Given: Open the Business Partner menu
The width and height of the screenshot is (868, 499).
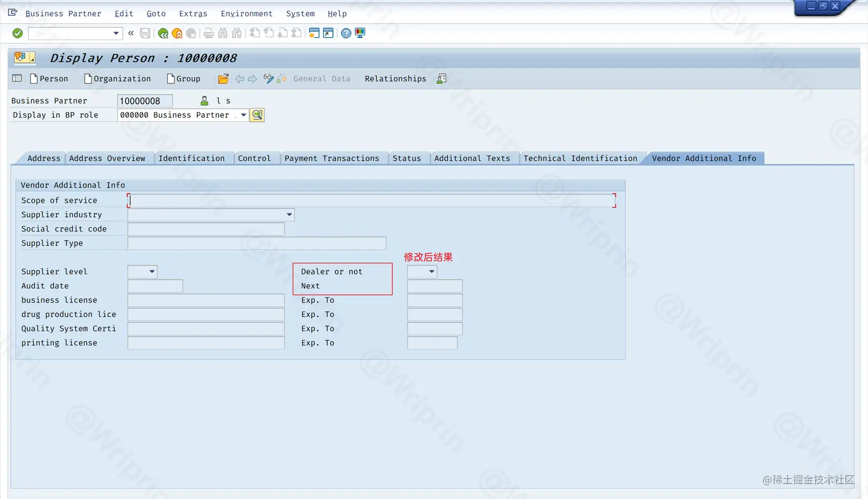Looking at the screenshot, I should tap(63, 14).
